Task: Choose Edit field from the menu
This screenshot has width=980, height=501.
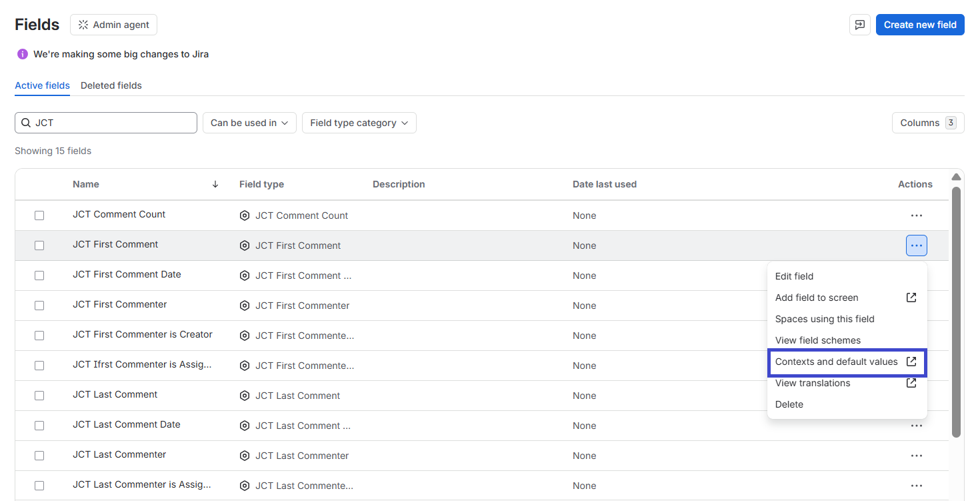Action: [x=847, y=276]
